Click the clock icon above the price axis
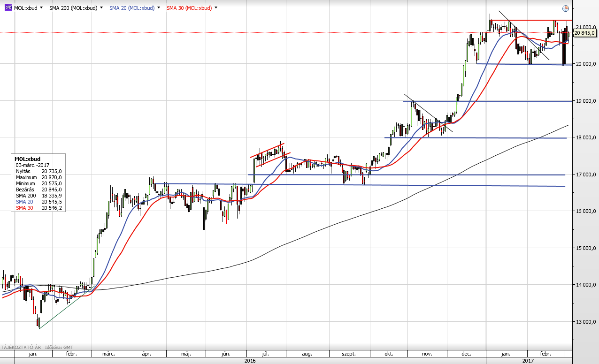 pyautogui.click(x=566, y=8)
